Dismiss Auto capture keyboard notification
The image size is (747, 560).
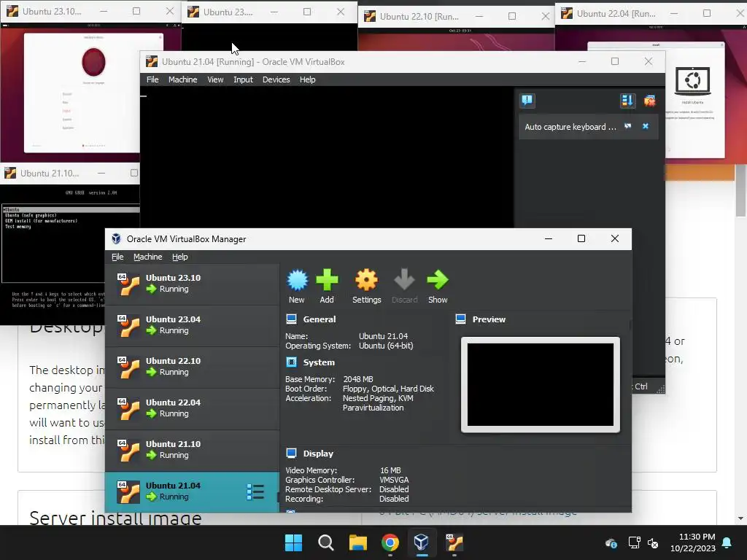[x=646, y=126]
